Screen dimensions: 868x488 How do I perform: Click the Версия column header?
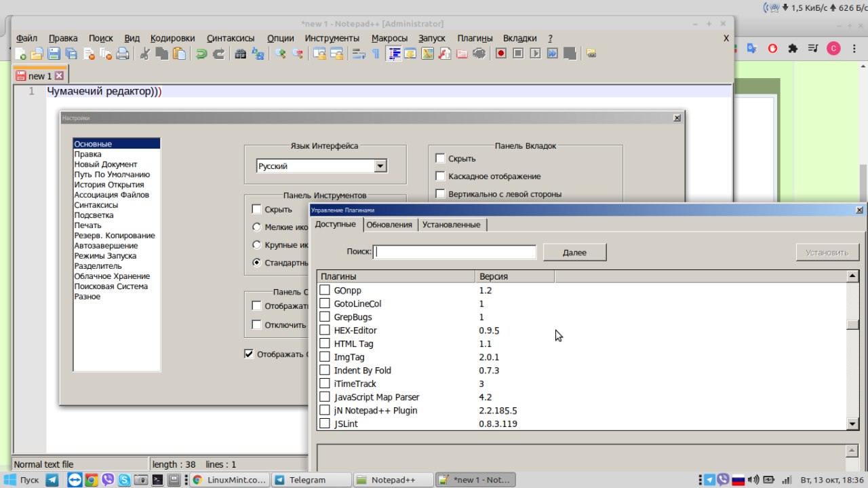pyautogui.click(x=514, y=276)
